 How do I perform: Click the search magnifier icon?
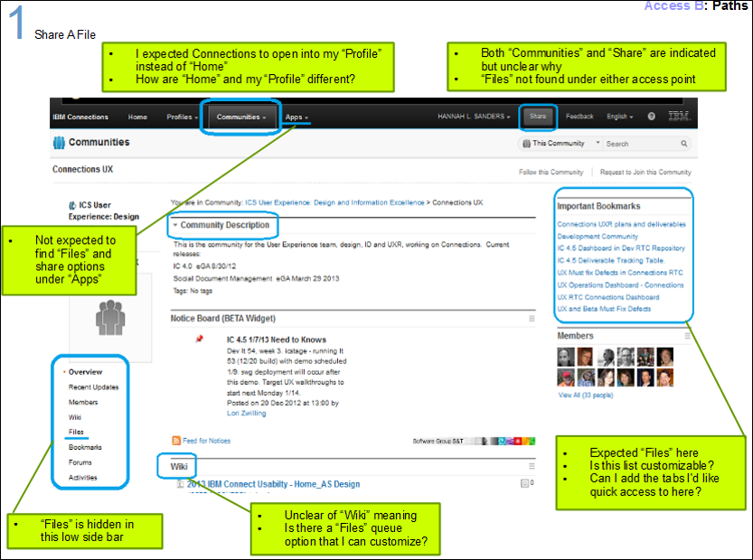[x=683, y=144]
